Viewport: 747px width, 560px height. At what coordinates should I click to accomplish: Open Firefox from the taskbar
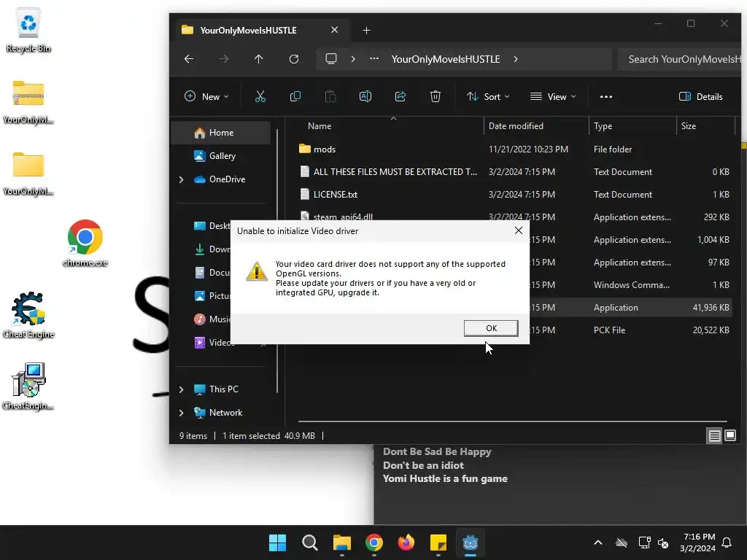[x=406, y=542]
